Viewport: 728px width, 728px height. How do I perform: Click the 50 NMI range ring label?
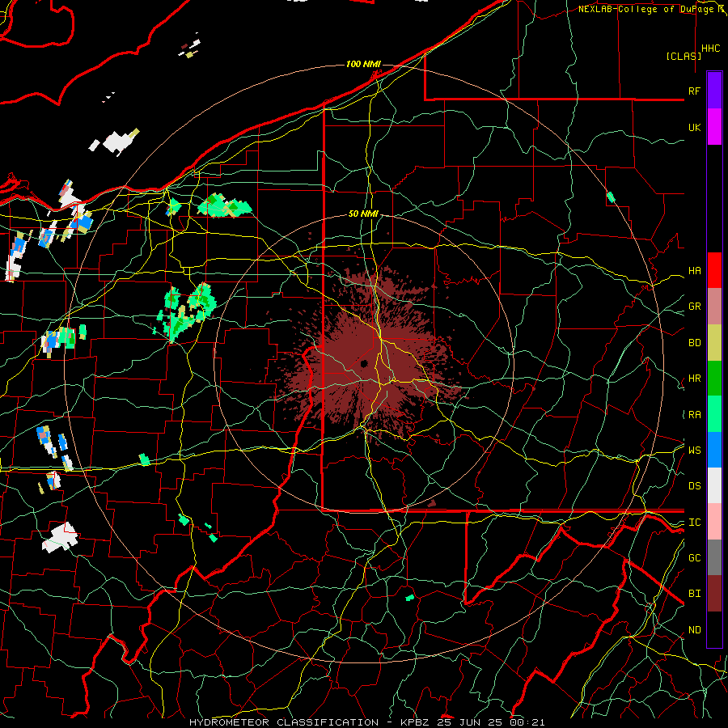(x=363, y=214)
